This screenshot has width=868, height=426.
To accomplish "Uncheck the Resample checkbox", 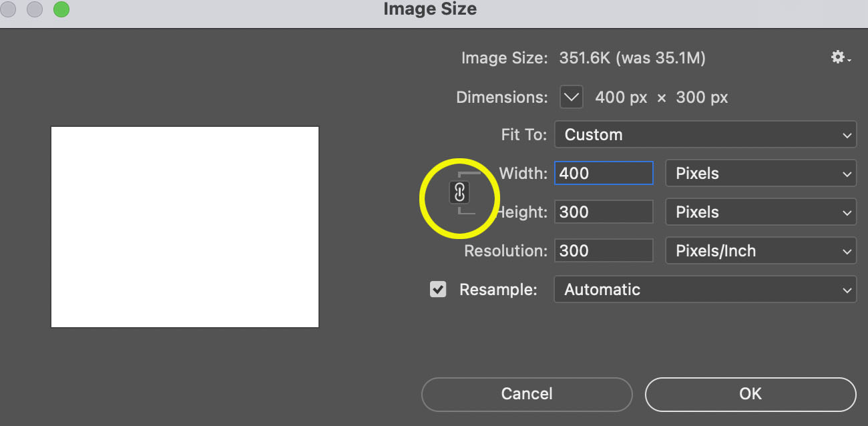I will 438,289.
